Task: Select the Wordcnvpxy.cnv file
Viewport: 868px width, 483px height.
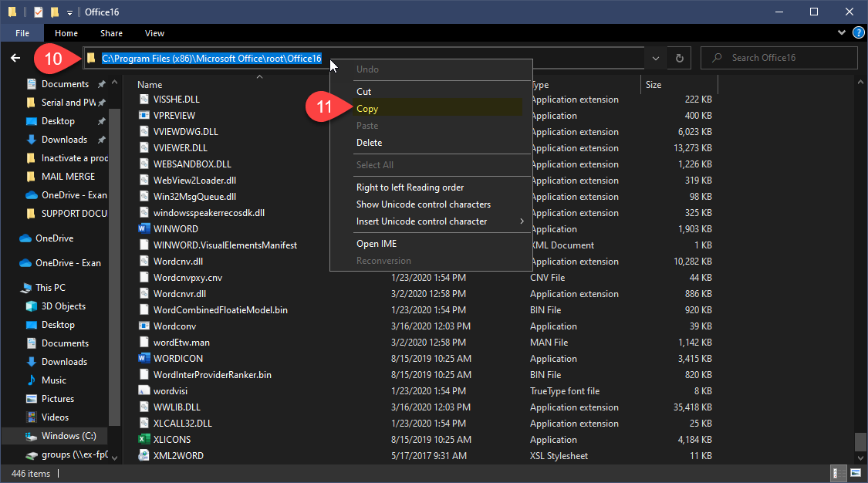Action: 187,278
